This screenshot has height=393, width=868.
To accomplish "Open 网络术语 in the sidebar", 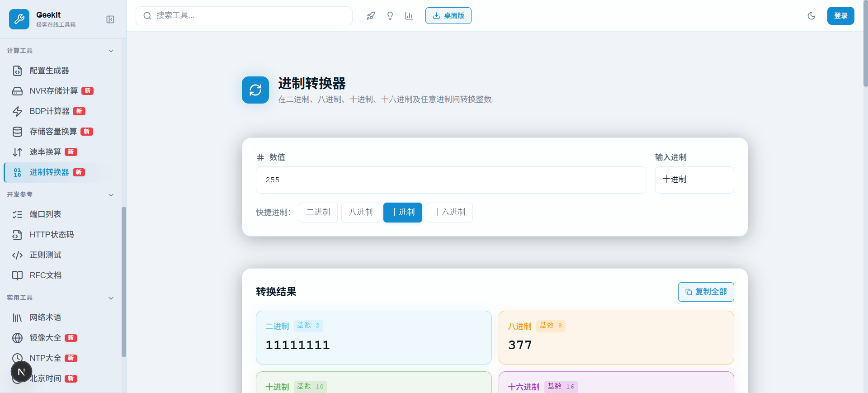I will [x=60, y=317].
